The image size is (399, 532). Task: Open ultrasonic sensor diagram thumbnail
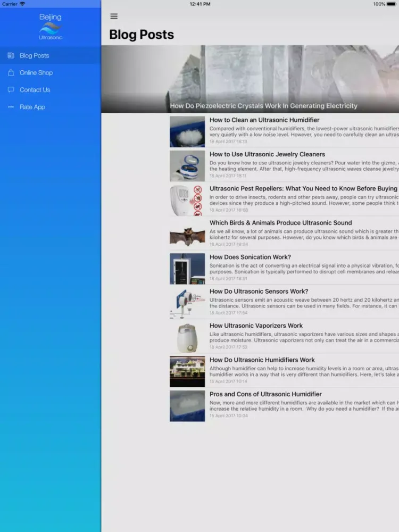click(187, 303)
